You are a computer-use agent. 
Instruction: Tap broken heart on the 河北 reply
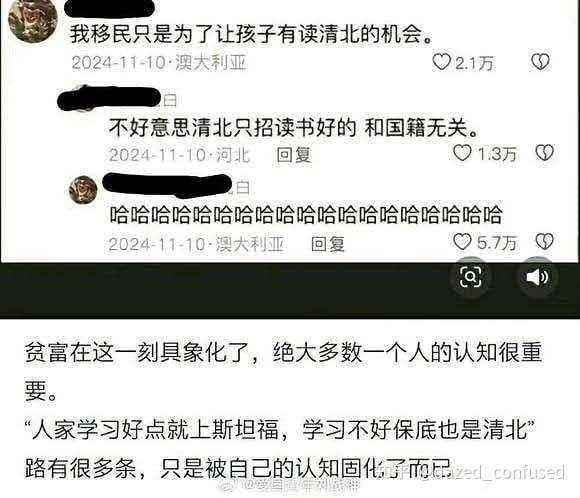coord(544,153)
